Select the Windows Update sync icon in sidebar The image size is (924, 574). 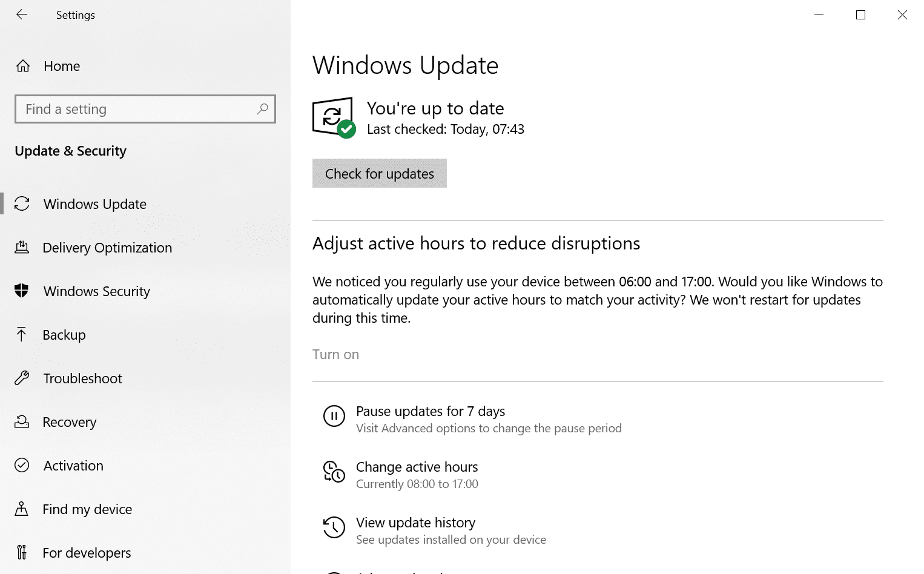click(22, 204)
